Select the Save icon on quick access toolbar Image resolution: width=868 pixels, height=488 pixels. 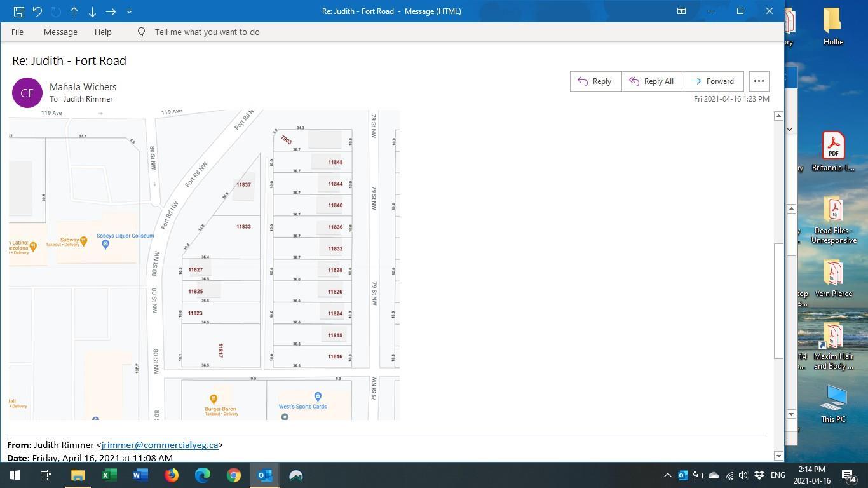[18, 11]
